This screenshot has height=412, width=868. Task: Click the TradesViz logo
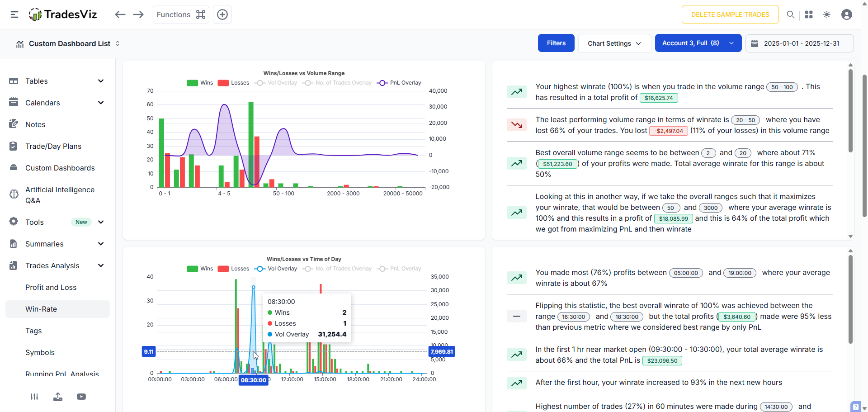(63, 14)
